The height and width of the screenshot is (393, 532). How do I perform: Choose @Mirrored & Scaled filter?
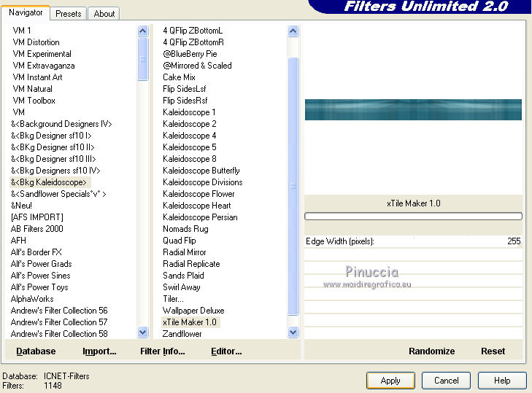point(197,66)
